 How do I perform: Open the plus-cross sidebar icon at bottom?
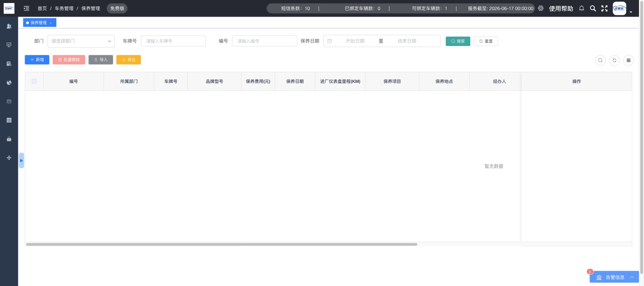pos(9,158)
